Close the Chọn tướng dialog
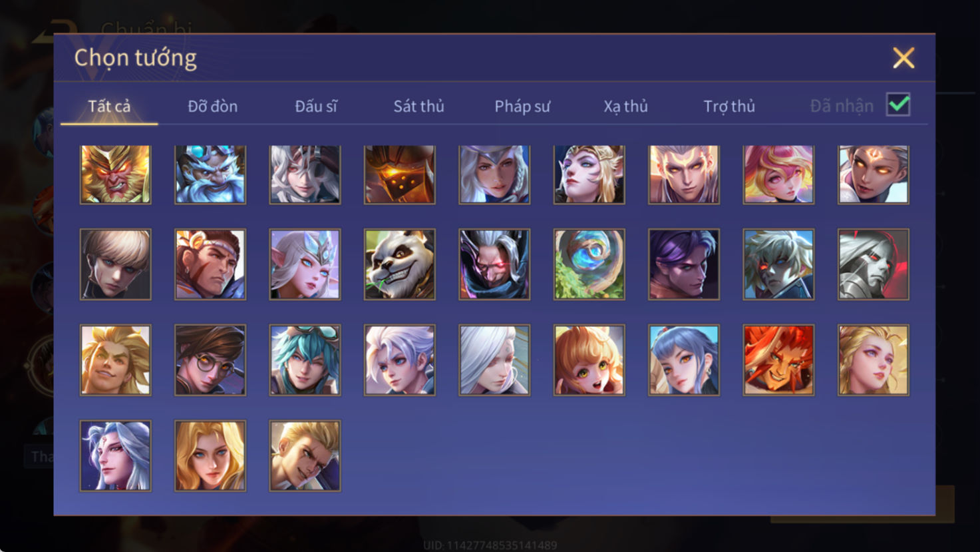The width and height of the screenshot is (980, 552). pos(903,58)
